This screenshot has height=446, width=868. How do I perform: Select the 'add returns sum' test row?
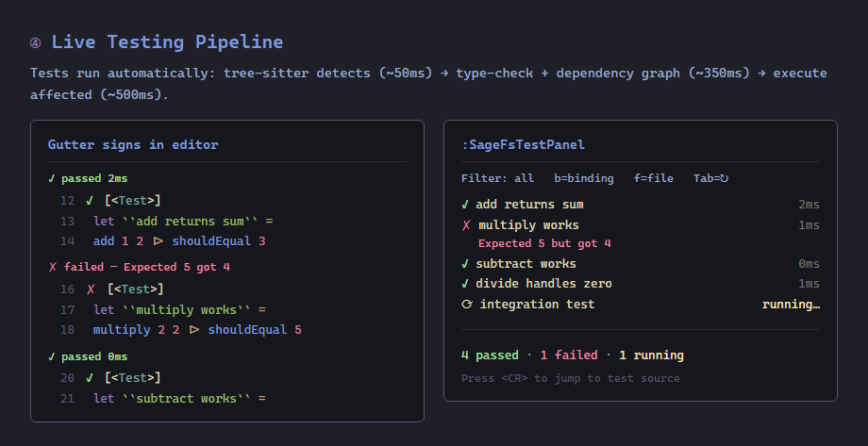[x=641, y=205]
